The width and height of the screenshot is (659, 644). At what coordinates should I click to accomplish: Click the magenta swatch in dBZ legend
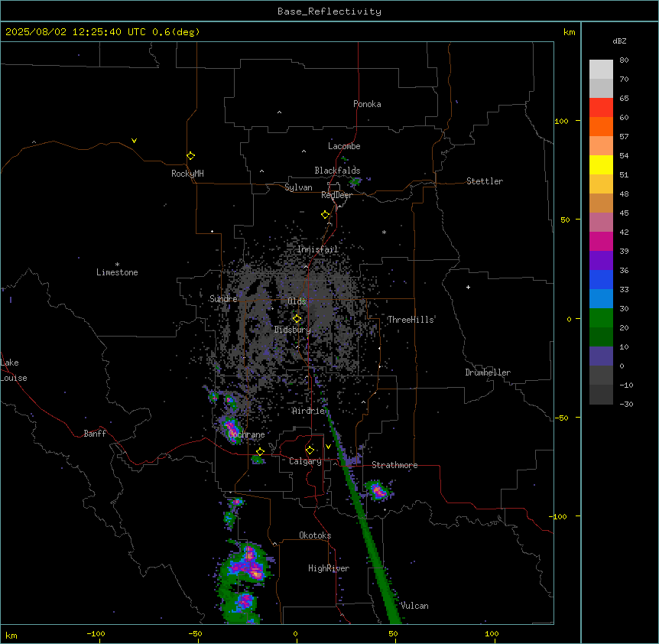[x=601, y=241]
